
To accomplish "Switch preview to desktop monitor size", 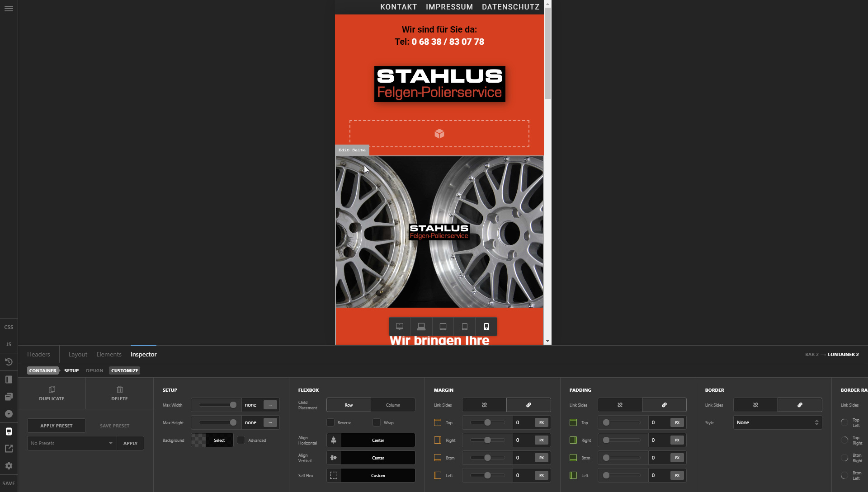I will coord(400,327).
